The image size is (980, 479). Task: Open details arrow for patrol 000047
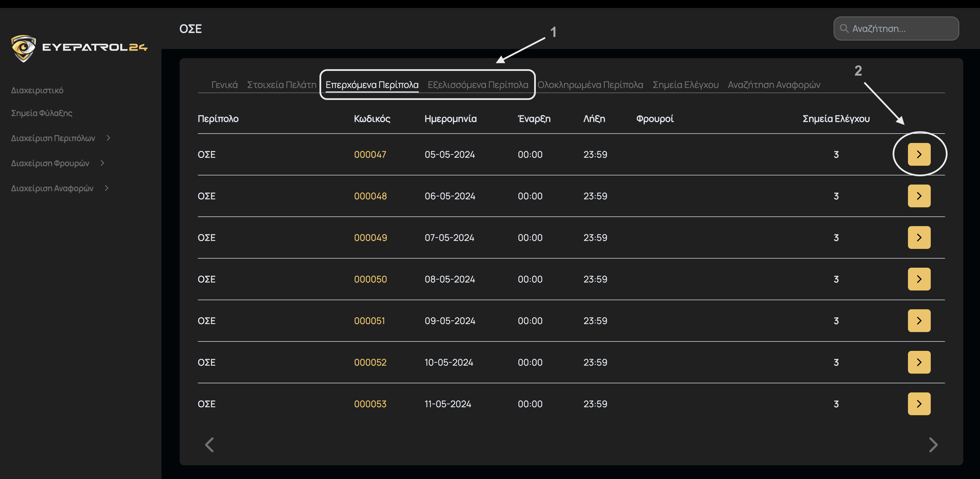click(x=919, y=154)
